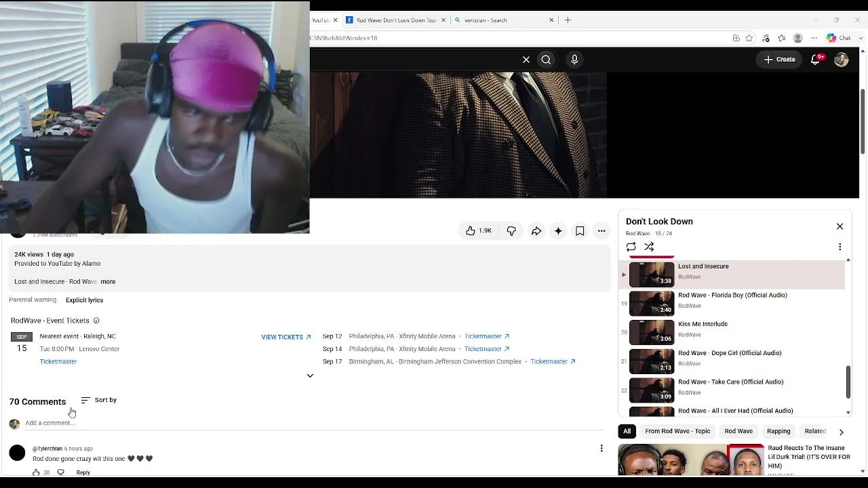Click the browser address bar URL
Image resolution: width=868 pixels, height=488 pixels.
coord(344,38)
